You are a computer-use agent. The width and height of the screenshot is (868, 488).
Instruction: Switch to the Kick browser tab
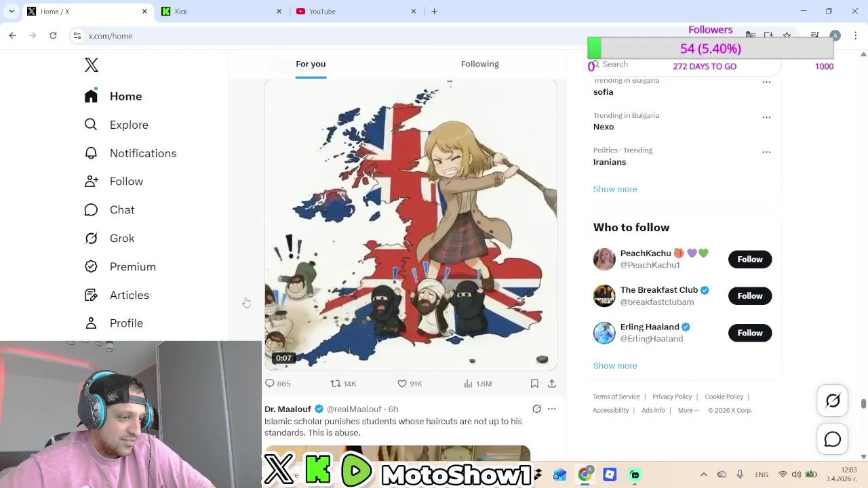[x=222, y=11]
